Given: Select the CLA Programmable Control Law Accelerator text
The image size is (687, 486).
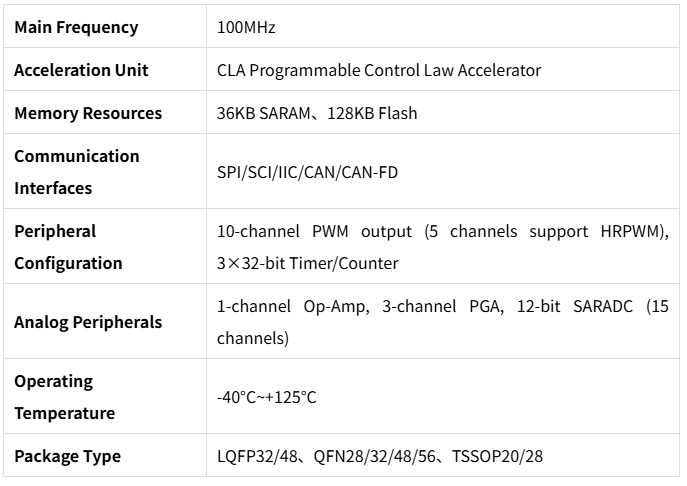Looking at the screenshot, I should pyautogui.click(x=379, y=71).
